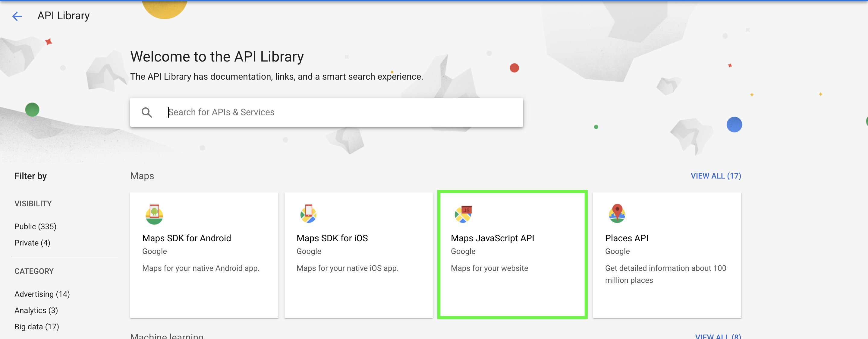
Task: Click the Maps JavaScript API icon
Action: [x=463, y=214]
